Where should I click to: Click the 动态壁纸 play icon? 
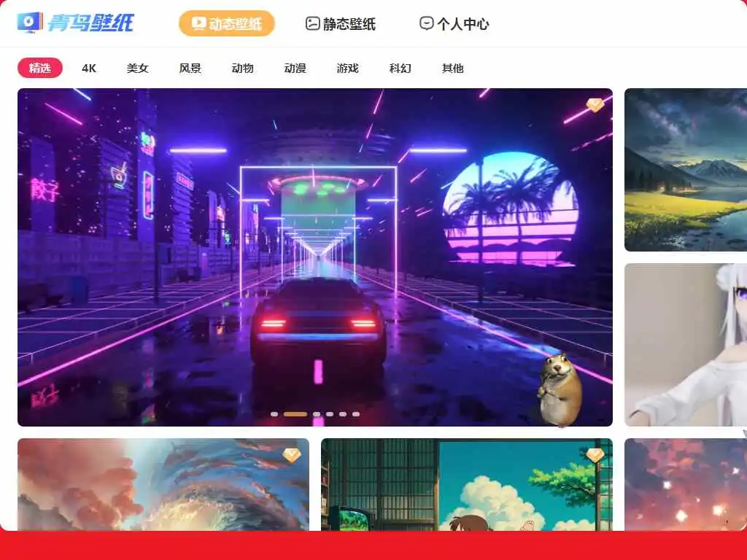click(x=198, y=23)
